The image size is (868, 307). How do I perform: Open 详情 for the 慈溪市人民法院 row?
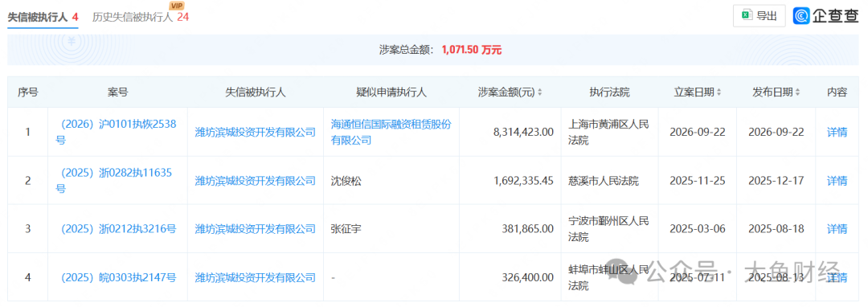point(837,180)
